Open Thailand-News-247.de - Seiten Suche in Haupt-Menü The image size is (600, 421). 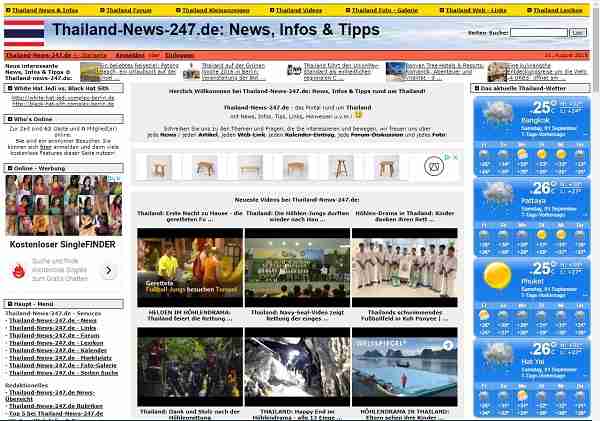coord(64,373)
